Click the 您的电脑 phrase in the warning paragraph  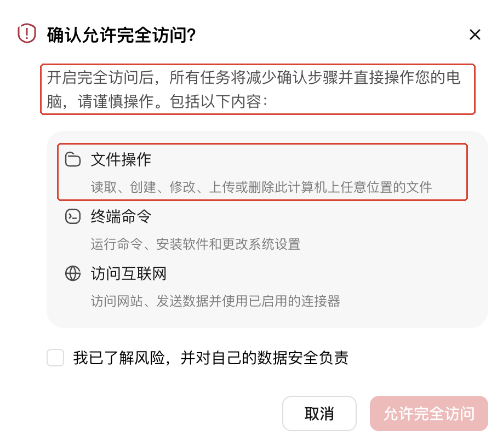coord(438,78)
